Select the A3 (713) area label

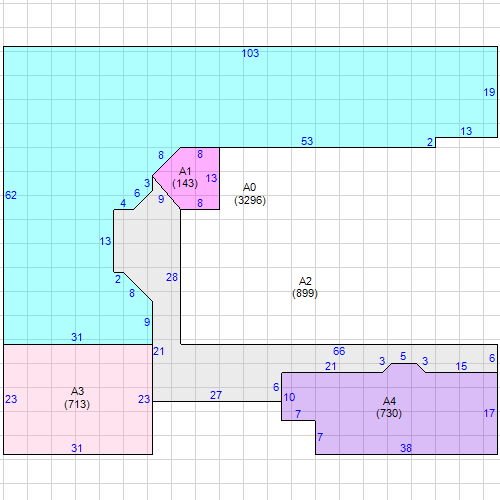point(77,398)
